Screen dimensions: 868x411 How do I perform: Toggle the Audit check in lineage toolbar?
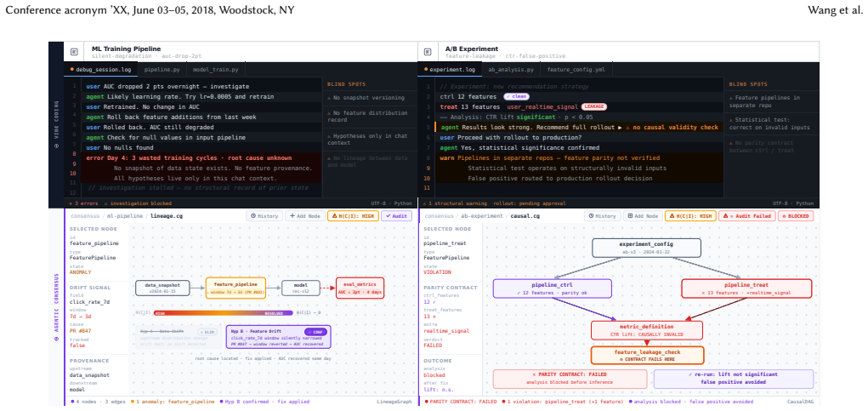(398, 216)
